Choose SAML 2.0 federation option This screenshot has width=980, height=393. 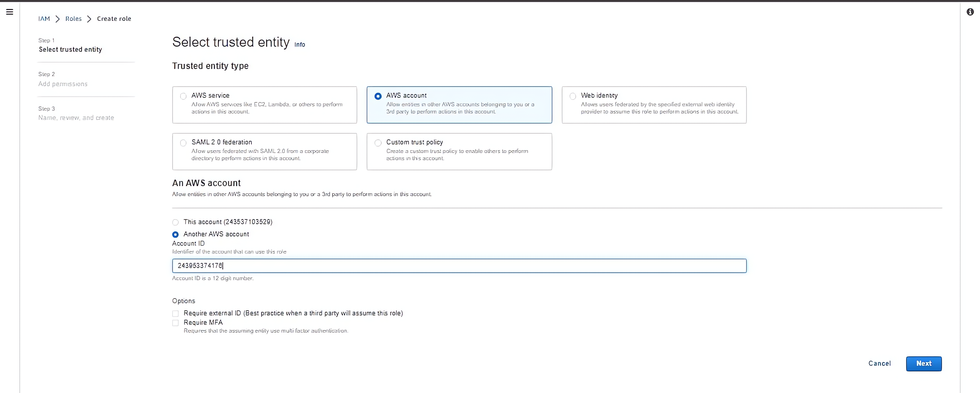tap(183, 143)
